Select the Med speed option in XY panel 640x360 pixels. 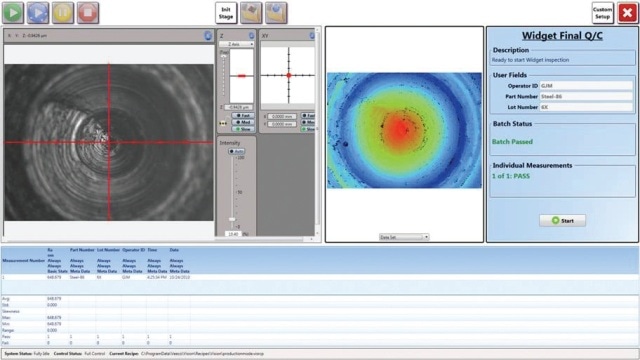click(308, 122)
